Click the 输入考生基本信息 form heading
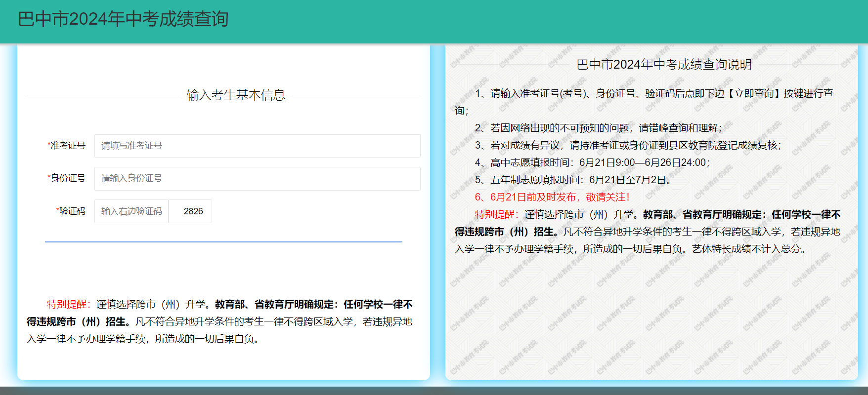 tap(236, 95)
